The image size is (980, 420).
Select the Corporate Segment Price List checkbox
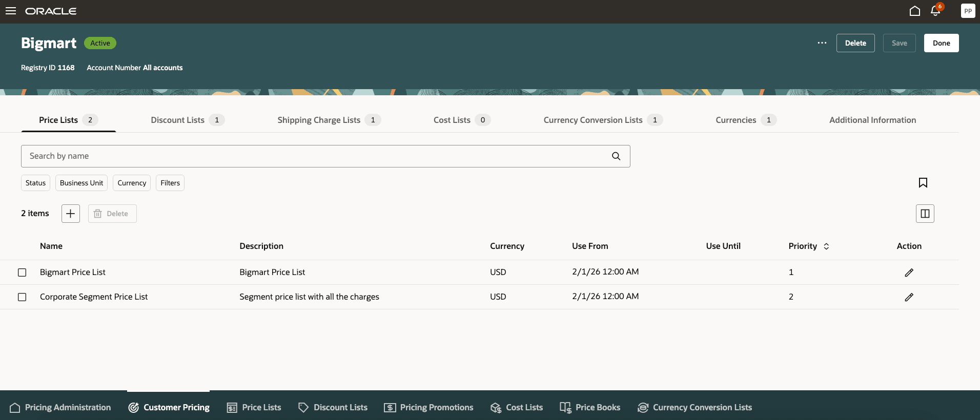point(22,297)
